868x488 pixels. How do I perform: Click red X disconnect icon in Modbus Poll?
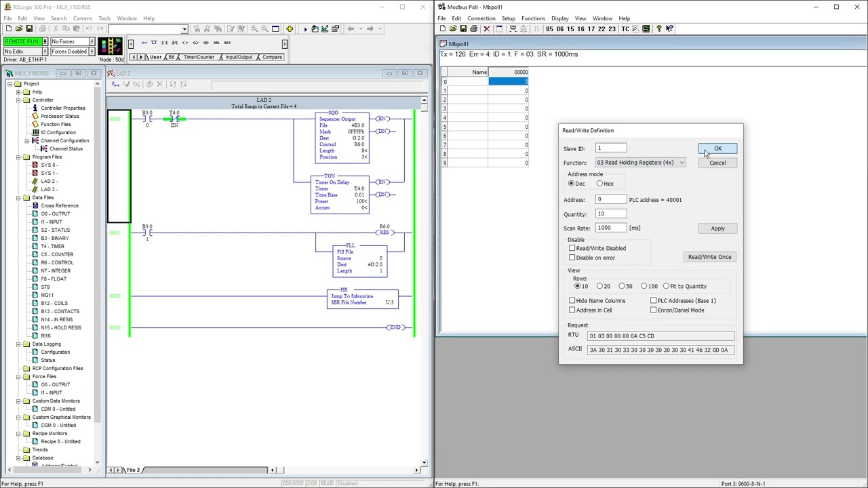[486, 28]
